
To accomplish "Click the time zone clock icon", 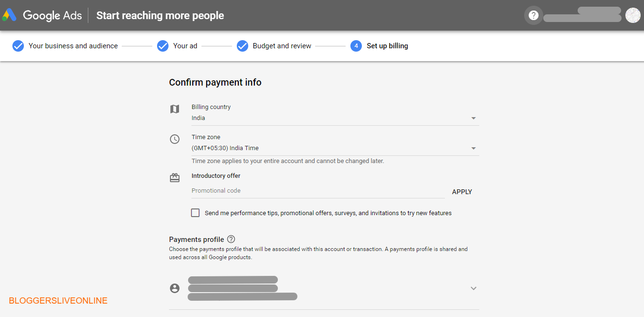I will coord(175,139).
